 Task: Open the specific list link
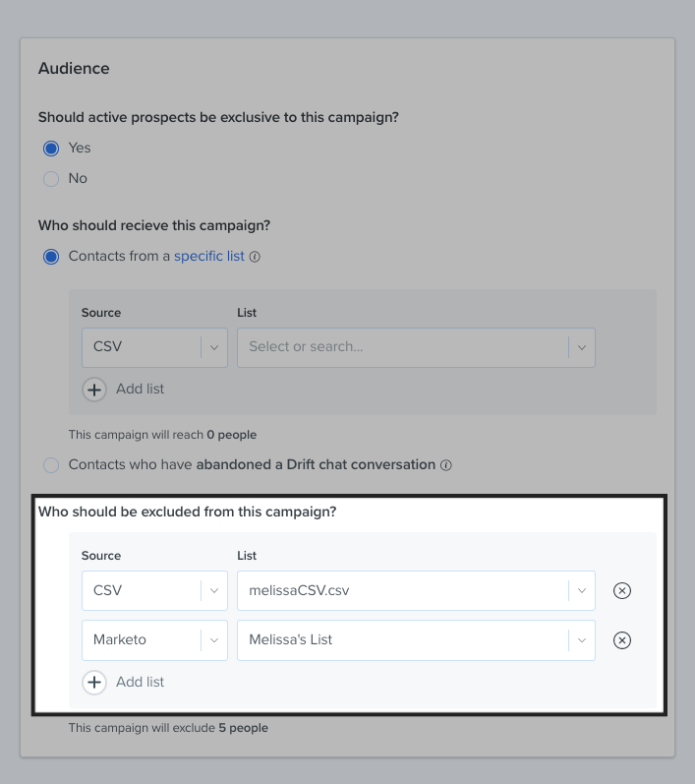[209, 256]
